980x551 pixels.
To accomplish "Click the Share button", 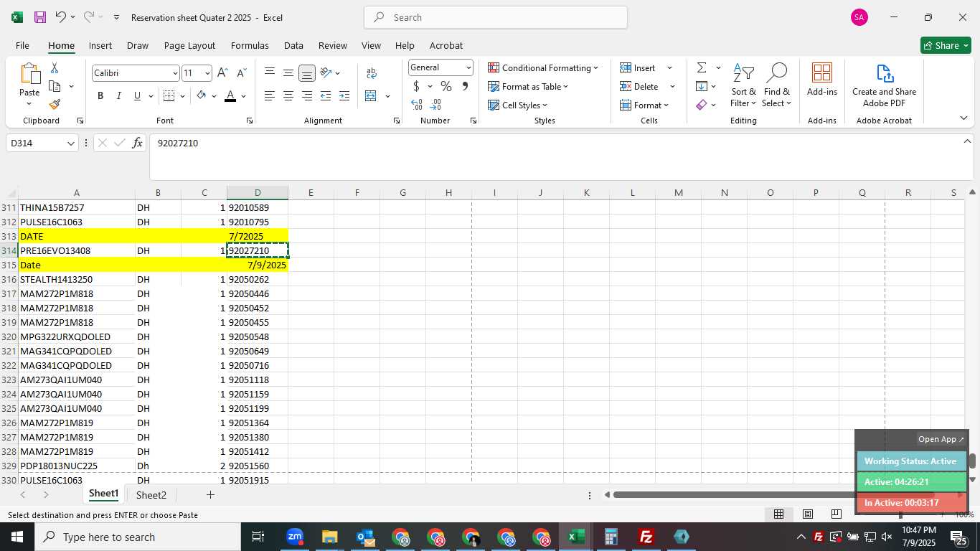I will 946,45.
